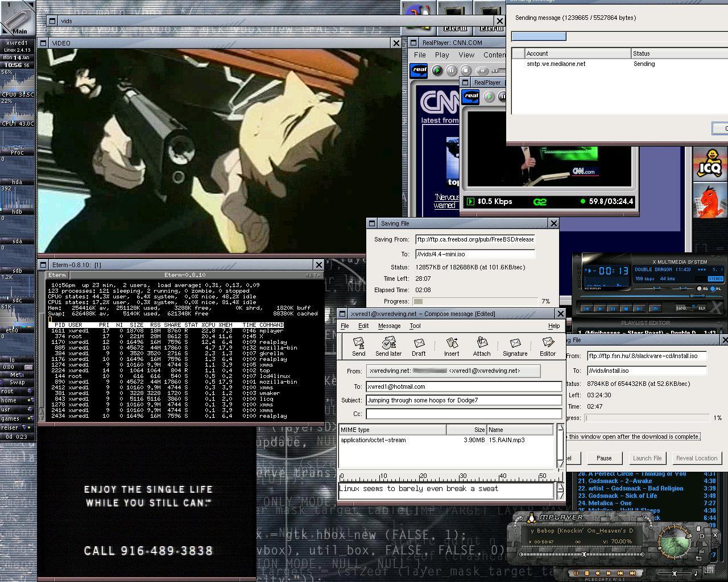728x582 pixels.
Task: Open the From account dropdown in Compose
Action: (453, 371)
